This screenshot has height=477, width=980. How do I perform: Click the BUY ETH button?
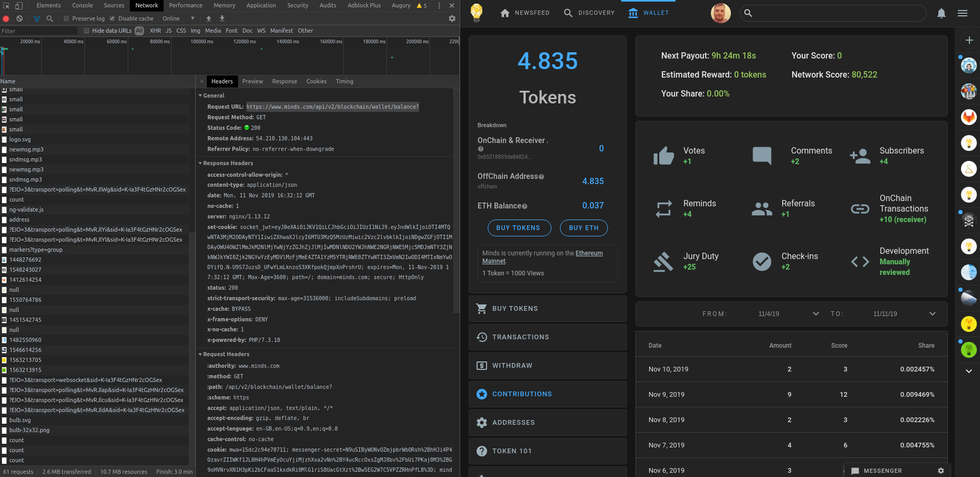(x=584, y=228)
